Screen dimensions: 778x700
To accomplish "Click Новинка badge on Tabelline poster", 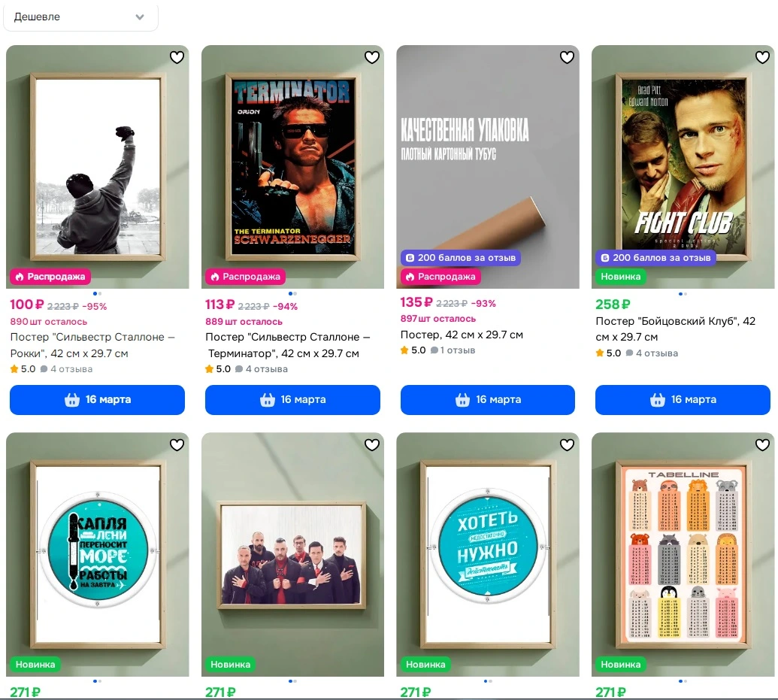I will 620,664.
